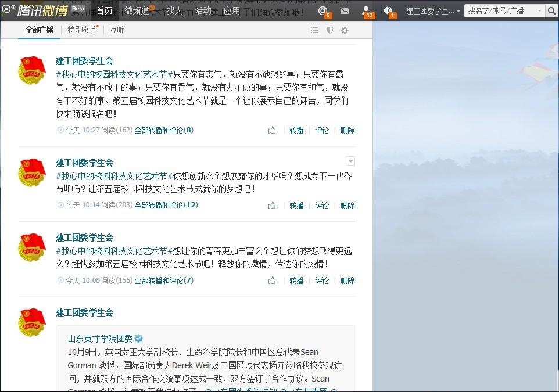The width and height of the screenshot is (559, 392).
Task: Open the 首页 menu item
Action: tap(104, 10)
